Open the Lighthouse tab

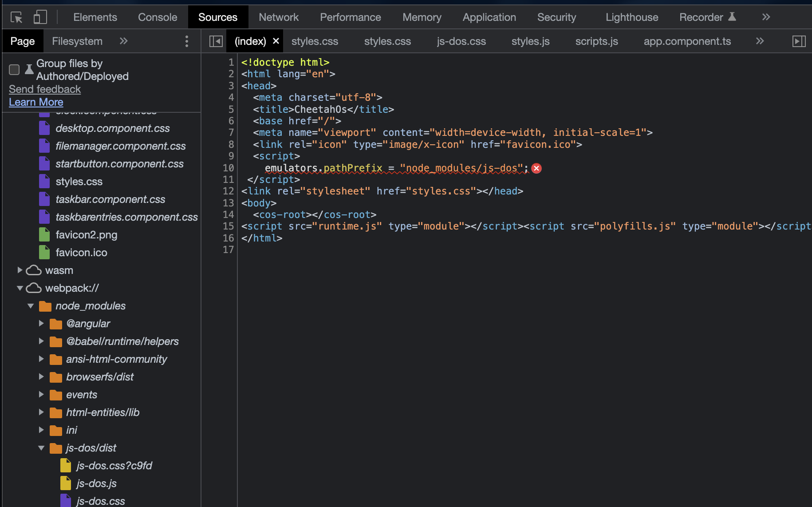(632, 17)
